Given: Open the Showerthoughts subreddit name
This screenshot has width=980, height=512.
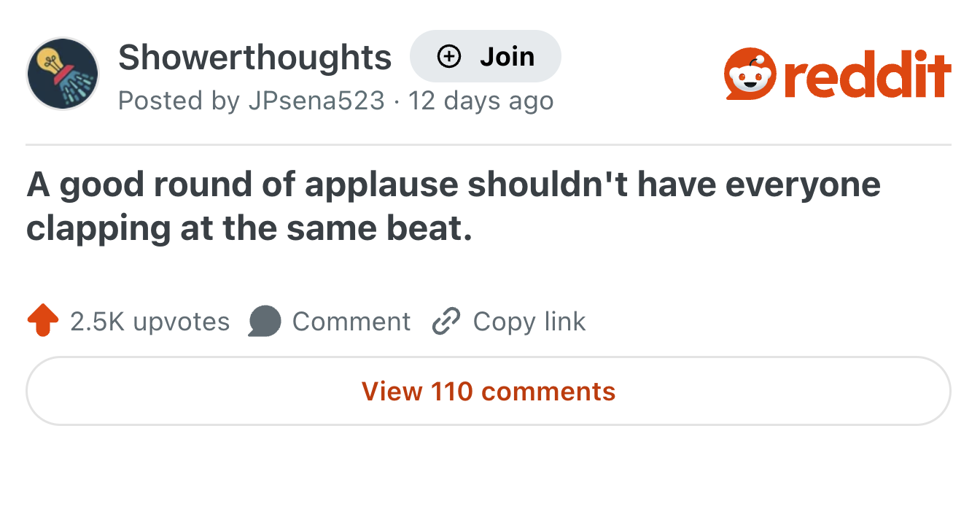Looking at the screenshot, I should [x=255, y=58].
